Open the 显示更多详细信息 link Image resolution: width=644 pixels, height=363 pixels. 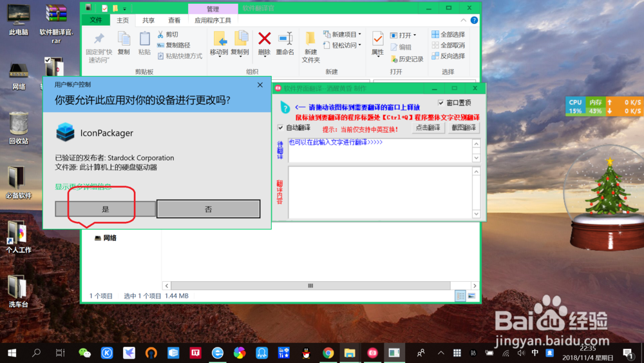83,186
